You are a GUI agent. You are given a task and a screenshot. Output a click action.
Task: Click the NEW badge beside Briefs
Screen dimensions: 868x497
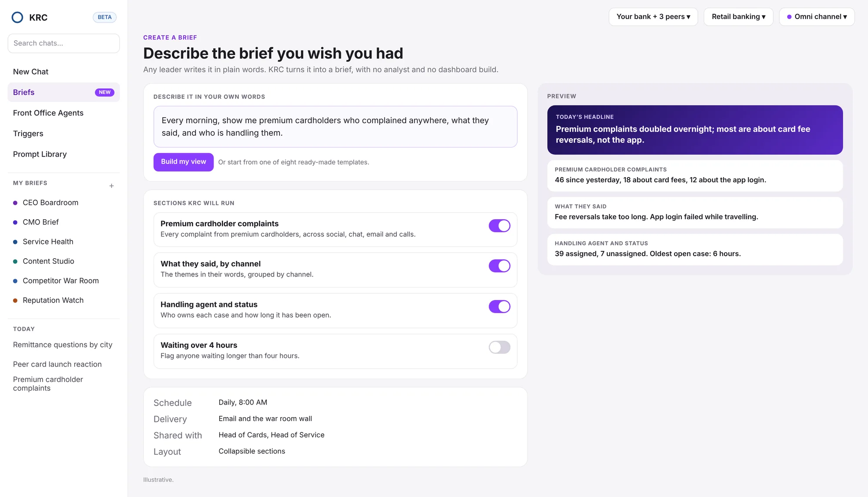click(105, 92)
